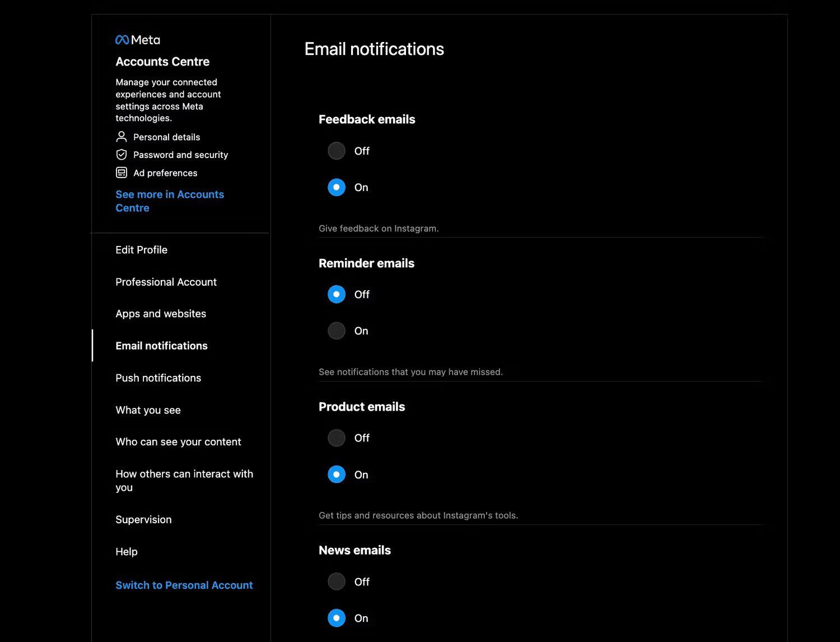Enable Reminder emails with On option

pyautogui.click(x=337, y=331)
